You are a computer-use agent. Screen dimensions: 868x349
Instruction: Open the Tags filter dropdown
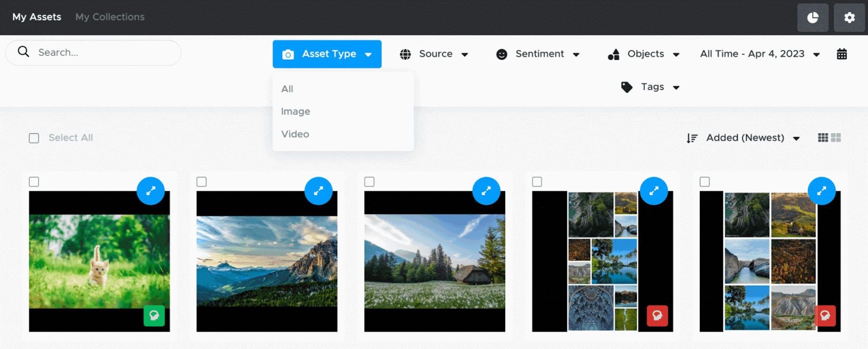coord(650,87)
